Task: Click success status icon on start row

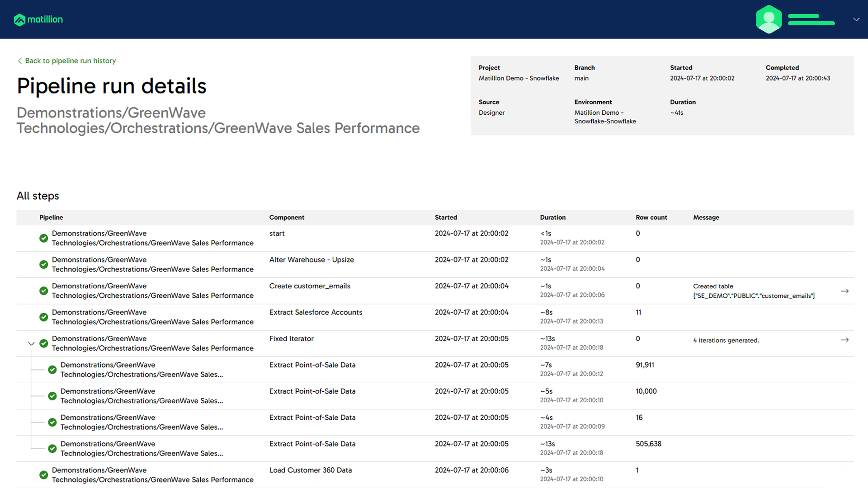Action: pos(44,238)
